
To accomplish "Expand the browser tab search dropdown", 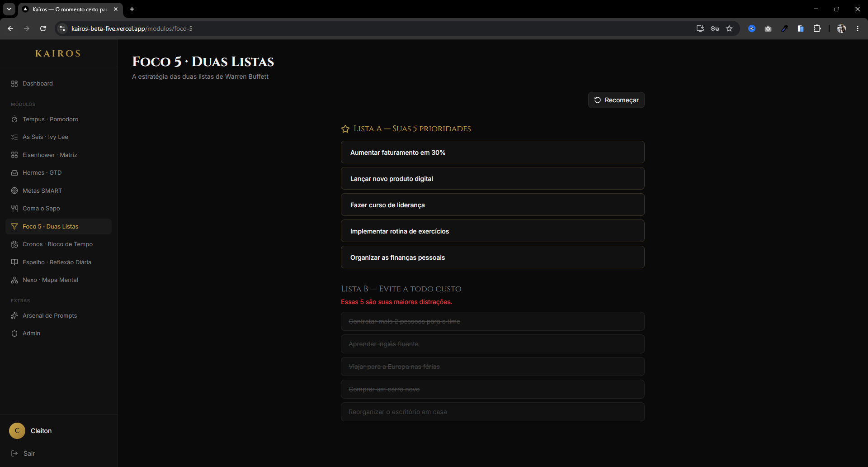I will 9,9.
